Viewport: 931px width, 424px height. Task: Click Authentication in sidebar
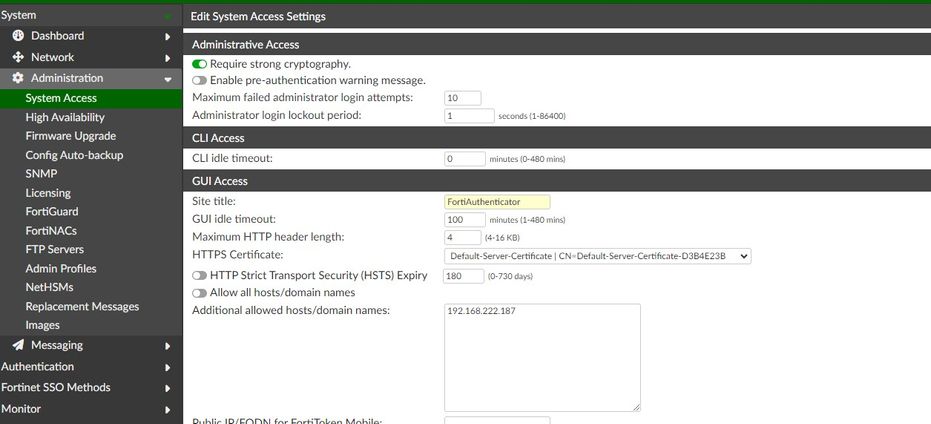37,366
